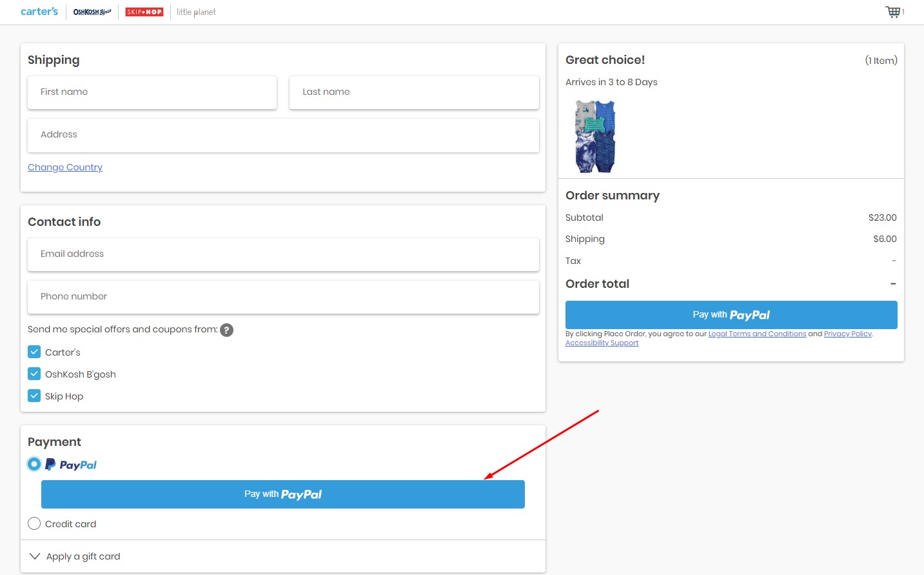Uncheck the Carter's offers checkbox
The image size is (924, 575).
[x=34, y=352]
